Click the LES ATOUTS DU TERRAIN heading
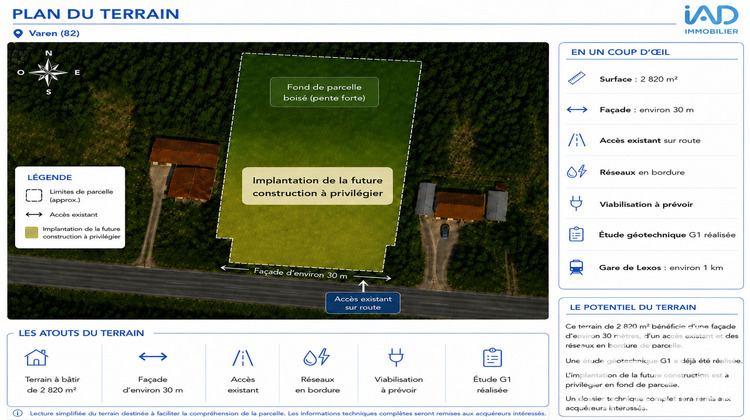The width and height of the screenshot is (750, 420). (81, 333)
